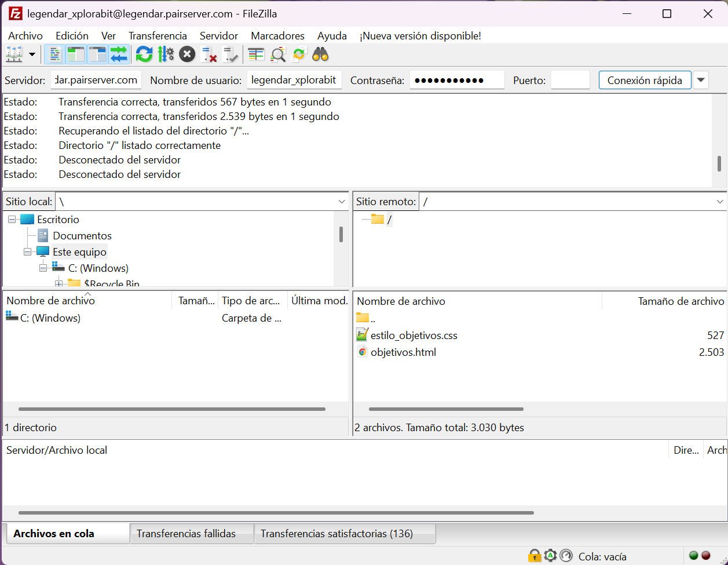Open the directory listing filters icon
The image size is (728, 565).
coord(256,55)
